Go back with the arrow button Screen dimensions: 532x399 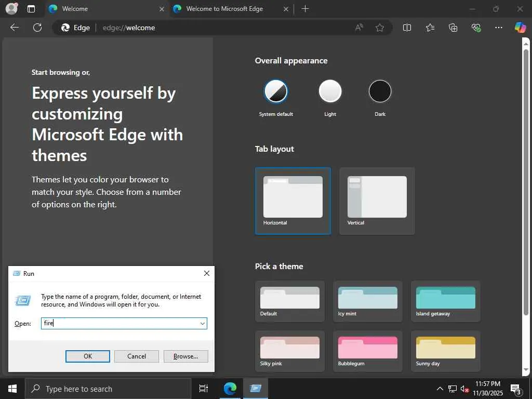click(x=14, y=28)
